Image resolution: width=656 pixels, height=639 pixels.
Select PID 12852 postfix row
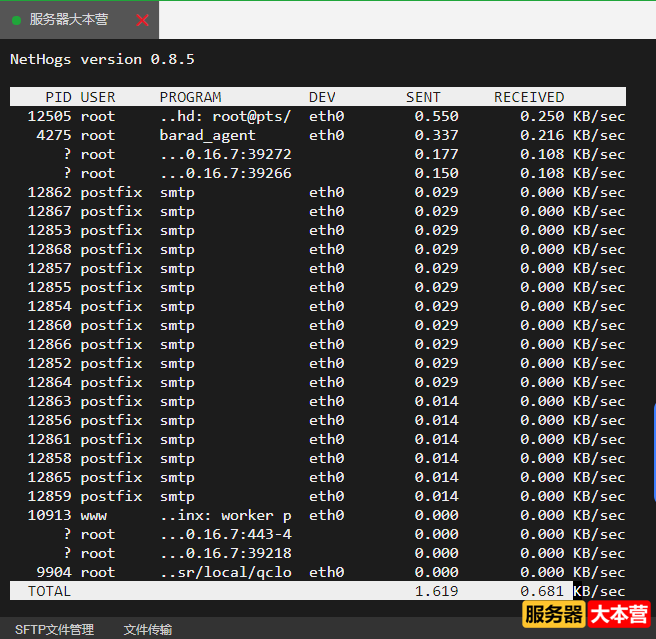point(318,363)
